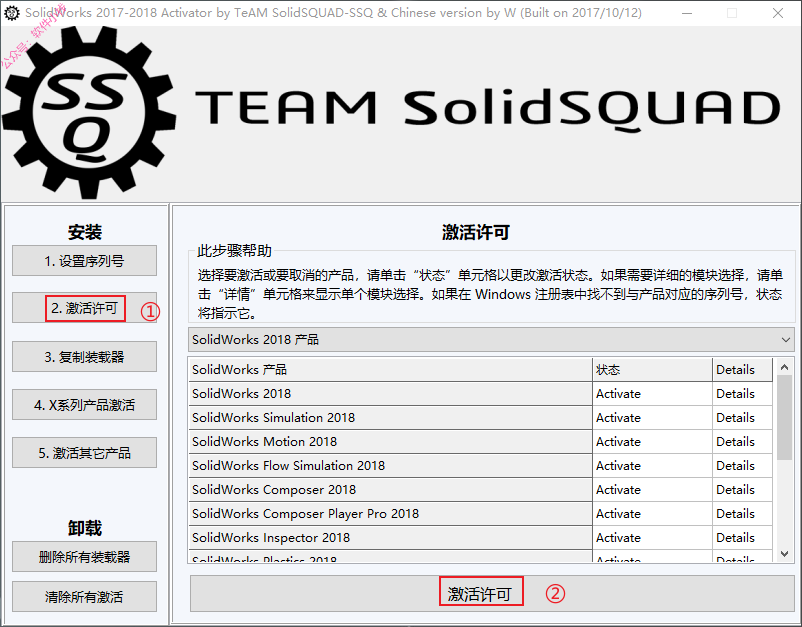Minimize the activator window
This screenshot has height=627, width=802.
687,13
